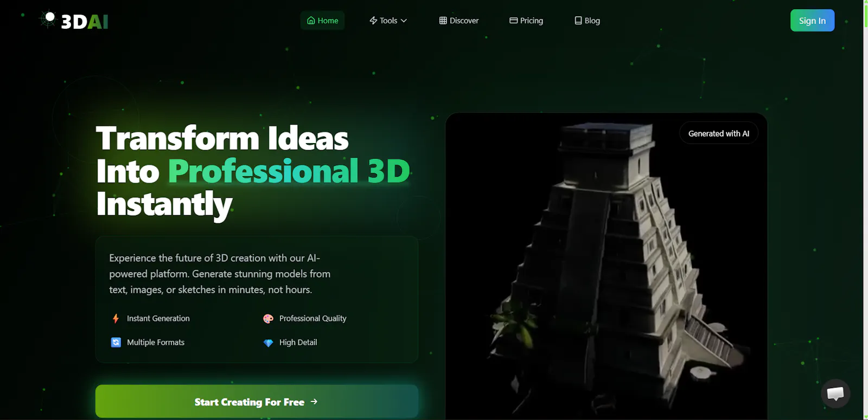Open the chat widget bubble

[x=835, y=393]
